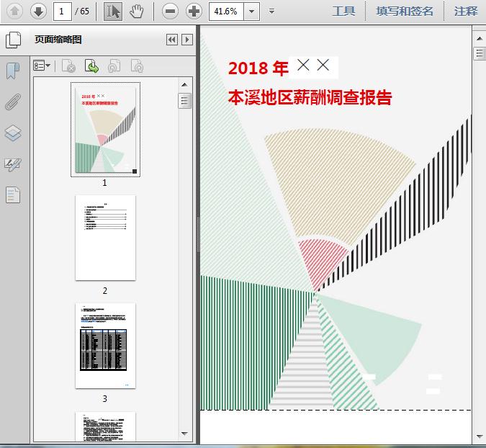Select page 1 thumbnail
The width and height of the screenshot is (486, 448).
tap(105, 130)
